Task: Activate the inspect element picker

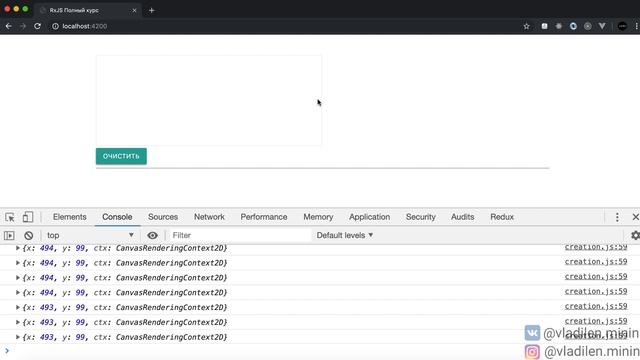Action: pos(10,217)
